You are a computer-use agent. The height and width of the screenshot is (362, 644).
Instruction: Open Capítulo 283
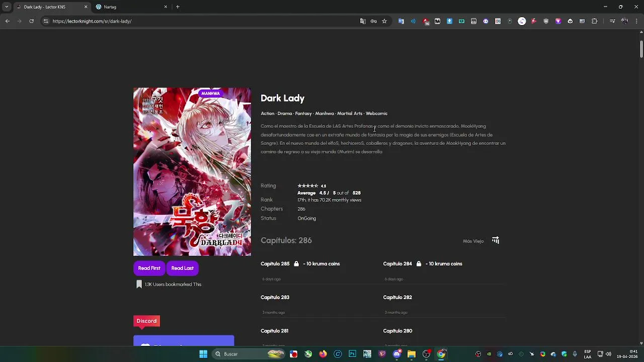(275, 297)
